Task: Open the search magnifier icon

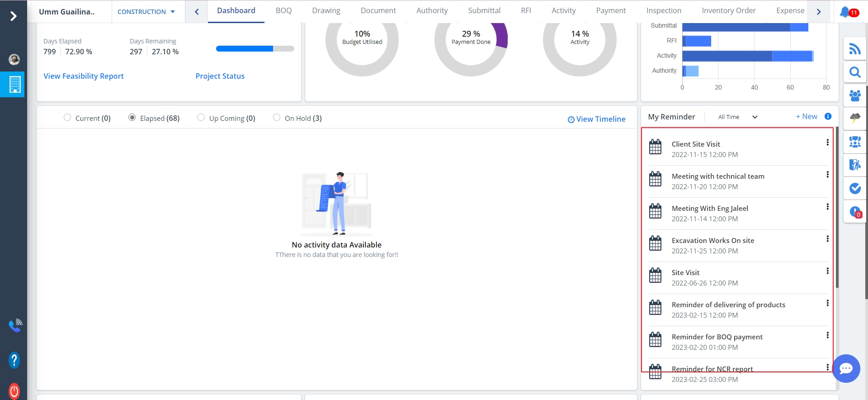Action: [x=854, y=72]
